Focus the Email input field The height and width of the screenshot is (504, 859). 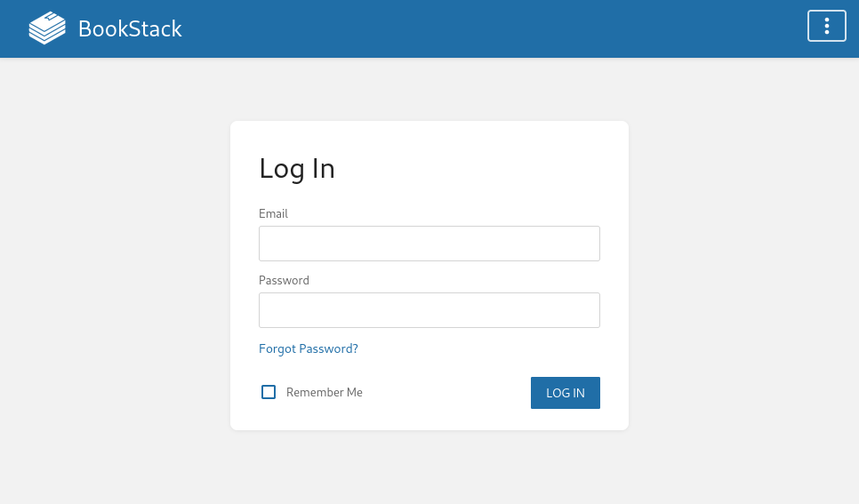coord(429,244)
